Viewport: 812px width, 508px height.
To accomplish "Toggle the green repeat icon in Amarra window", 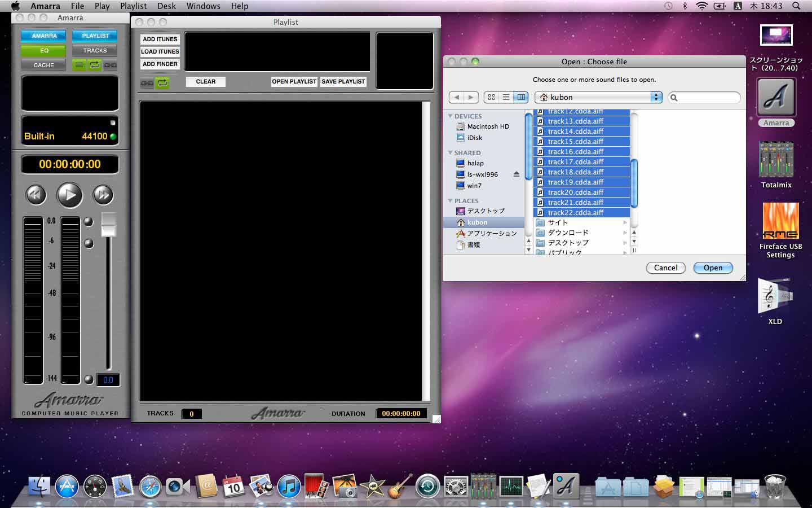I will 95,65.
